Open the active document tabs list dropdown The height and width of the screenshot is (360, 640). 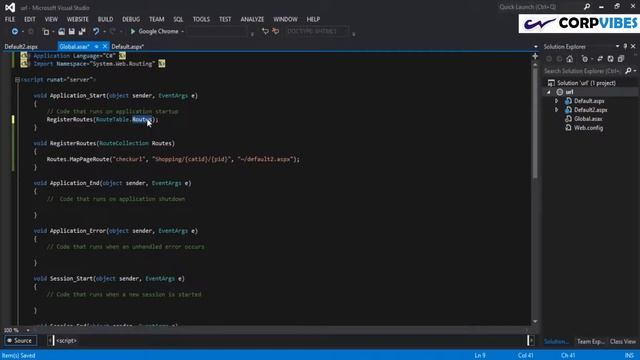(536, 47)
